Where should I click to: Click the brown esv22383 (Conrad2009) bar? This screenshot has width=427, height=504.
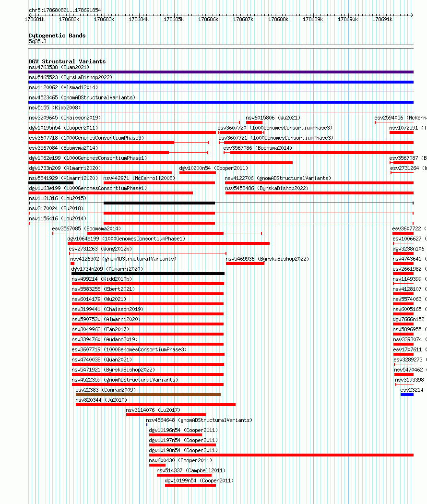[148, 395]
